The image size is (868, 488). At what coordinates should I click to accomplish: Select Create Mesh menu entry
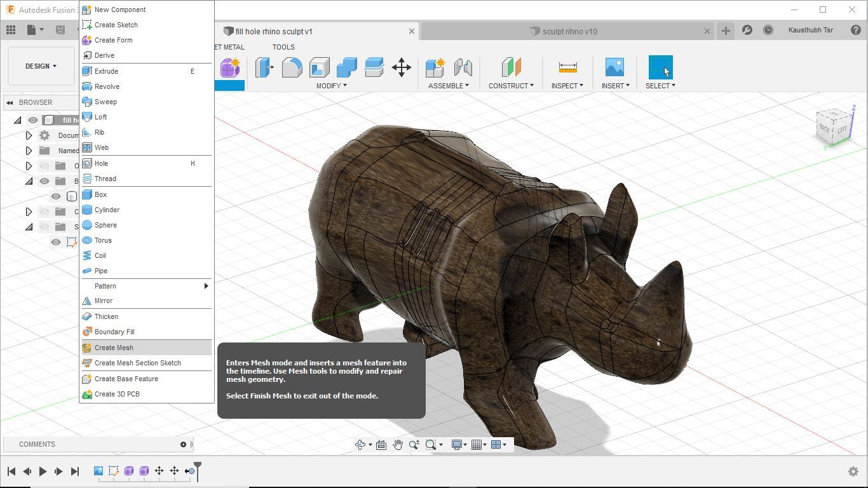pyautogui.click(x=146, y=348)
